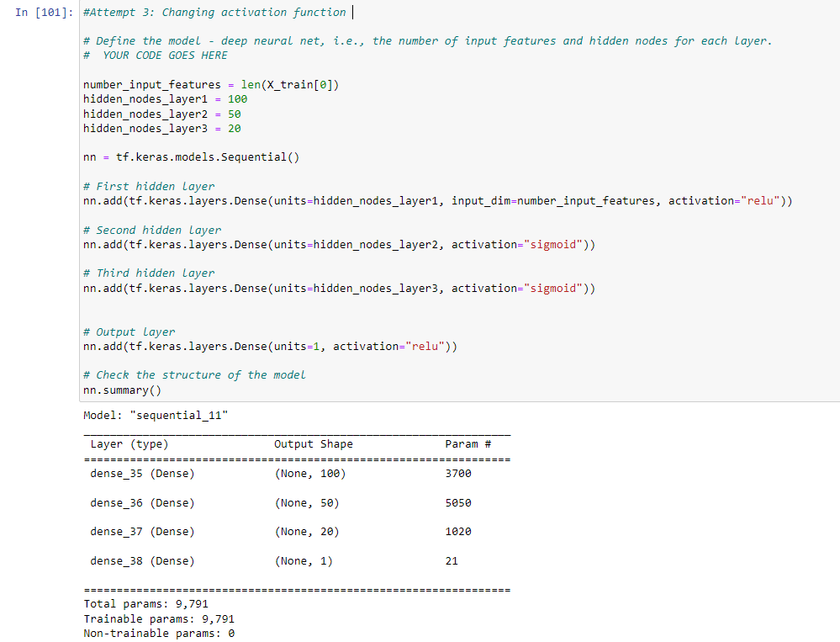Click the '#Attempt 3: Changing activation function' comment line
Screen dimensions: 840x642
click(214, 13)
